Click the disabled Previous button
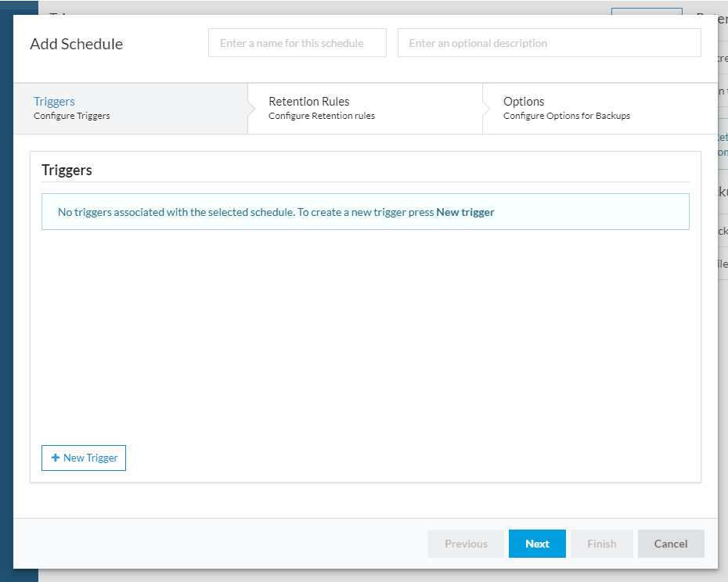 466,544
